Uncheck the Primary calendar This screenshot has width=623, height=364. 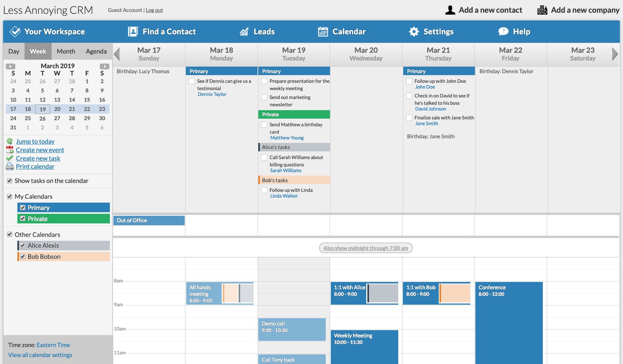pos(23,208)
